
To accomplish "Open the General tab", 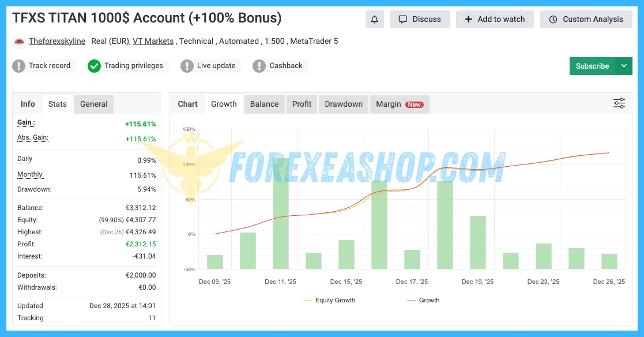I will click(93, 104).
